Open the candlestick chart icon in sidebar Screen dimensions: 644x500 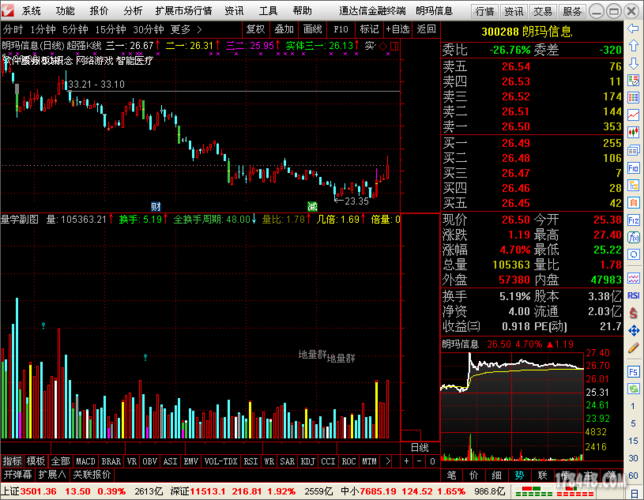click(x=633, y=132)
